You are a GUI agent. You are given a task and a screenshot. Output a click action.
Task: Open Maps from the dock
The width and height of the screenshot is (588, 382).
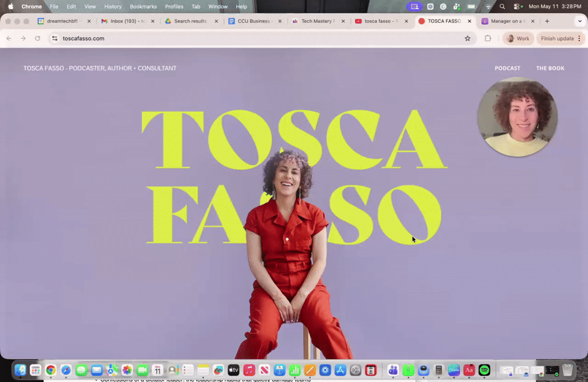coord(111,371)
